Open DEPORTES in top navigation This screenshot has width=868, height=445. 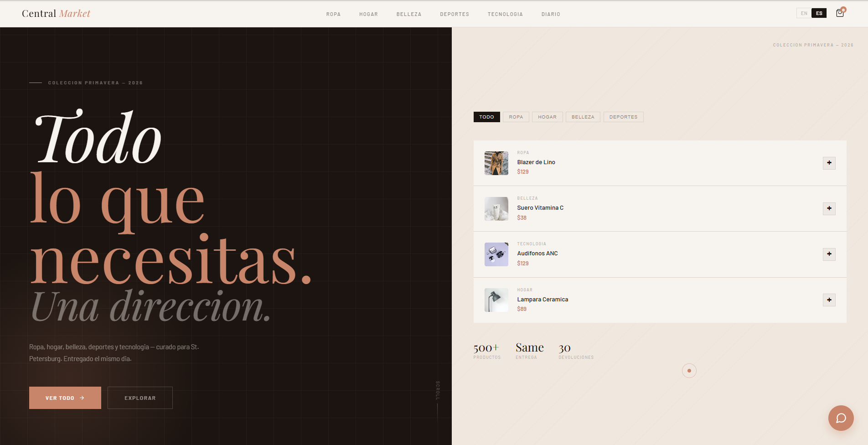click(x=455, y=14)
